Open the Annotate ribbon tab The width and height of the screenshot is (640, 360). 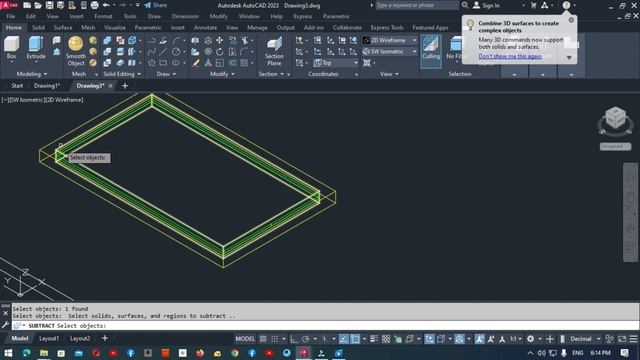pyautogui.click(x=205, y=27)
